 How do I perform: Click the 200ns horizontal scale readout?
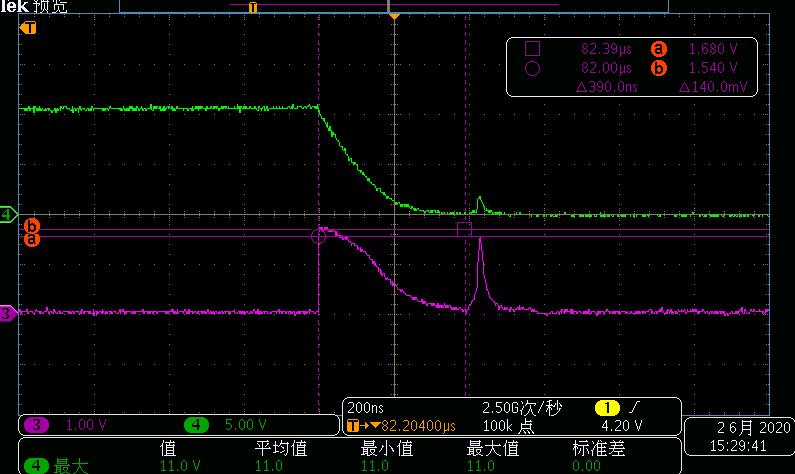click(365, 408)
